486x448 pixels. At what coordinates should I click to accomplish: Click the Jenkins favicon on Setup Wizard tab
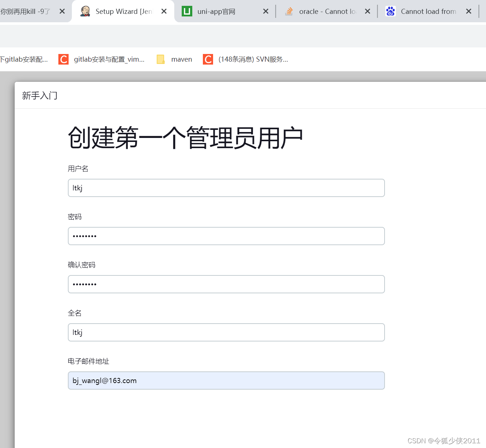tap(85, 11)
